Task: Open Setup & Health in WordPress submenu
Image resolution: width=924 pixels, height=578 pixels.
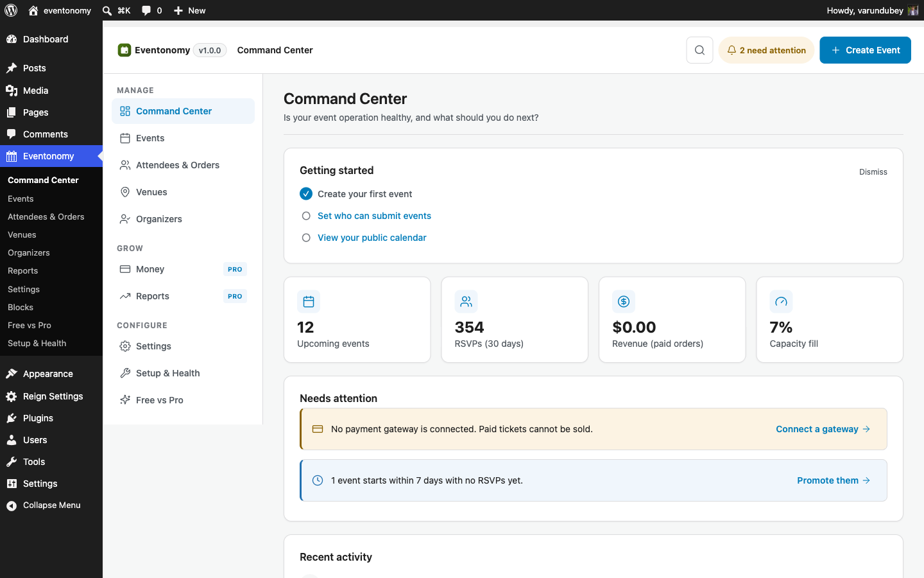Action: coord(37,344)
